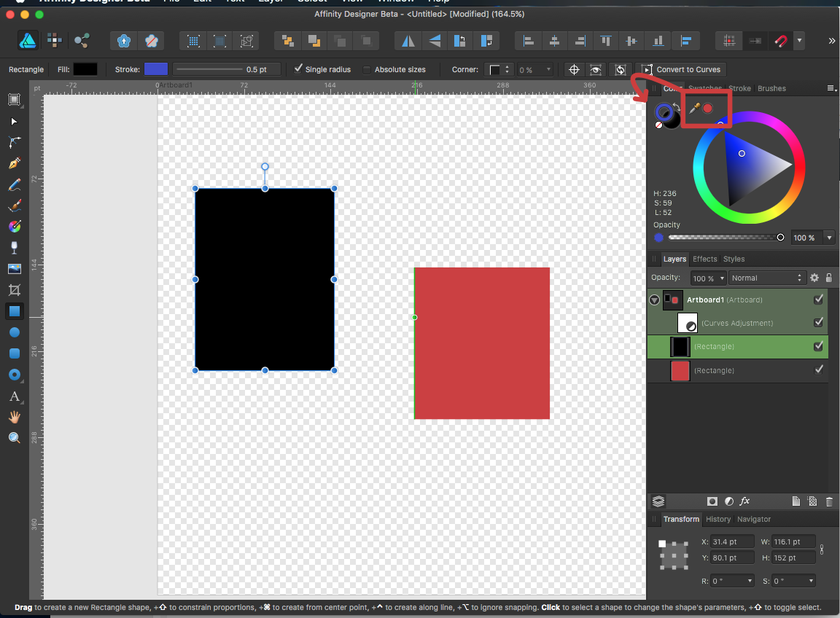Open the corner percentage dropdown
The image size is (840, 618).
tap(548, 70)
